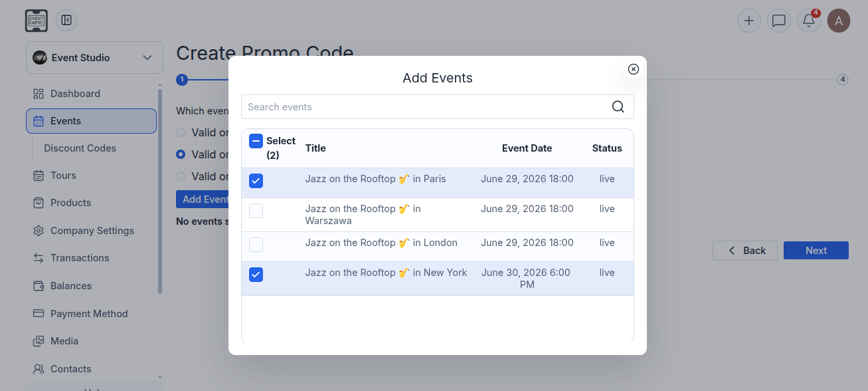Open the notifications bell icon

click(x=809, y=21)
